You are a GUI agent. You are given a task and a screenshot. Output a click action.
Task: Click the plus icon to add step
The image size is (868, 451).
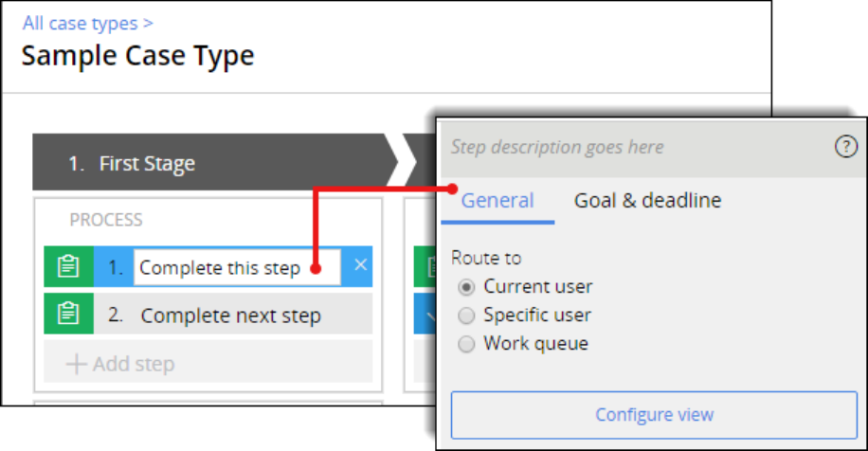77,364
